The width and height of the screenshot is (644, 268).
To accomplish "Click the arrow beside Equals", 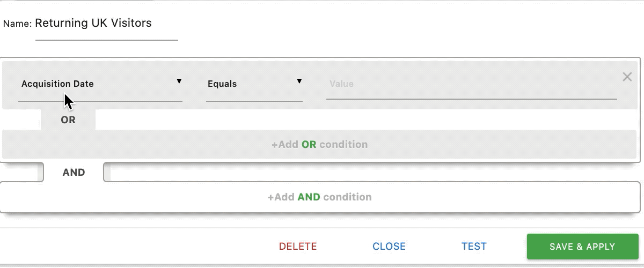I will 299,81.
